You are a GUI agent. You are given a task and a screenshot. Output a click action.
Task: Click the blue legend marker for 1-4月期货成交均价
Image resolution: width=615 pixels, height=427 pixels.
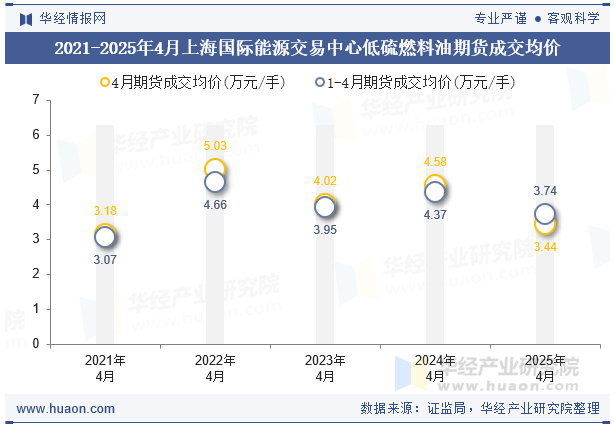click(x=320, y=82)
